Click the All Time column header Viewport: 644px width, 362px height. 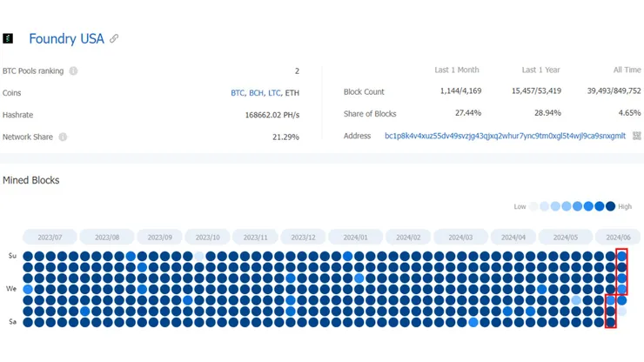627,70
